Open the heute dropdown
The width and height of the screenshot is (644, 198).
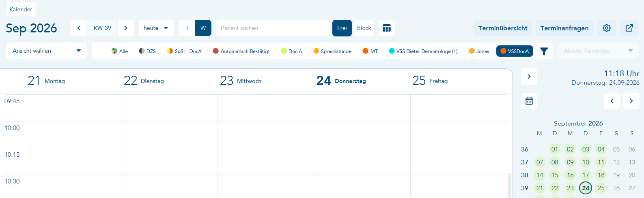click(156, 28)
